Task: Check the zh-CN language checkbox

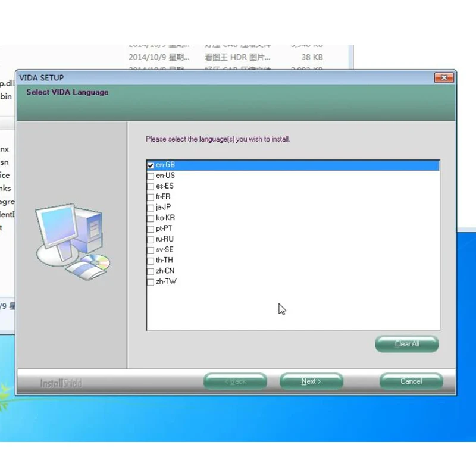Action: point(151,272)
